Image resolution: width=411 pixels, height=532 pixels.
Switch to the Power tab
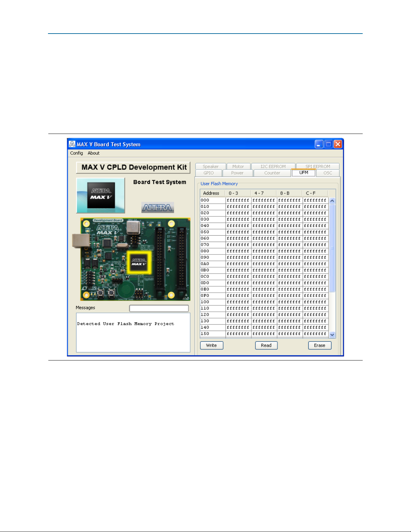[237, 173]
